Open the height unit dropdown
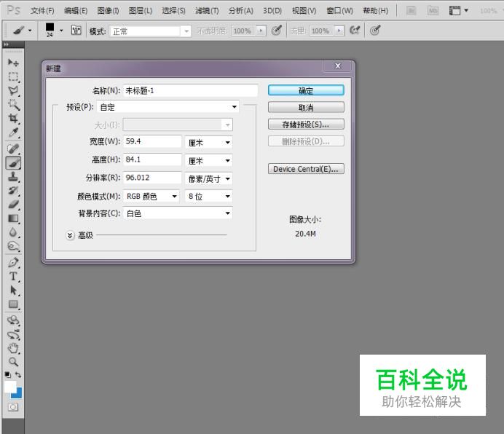Image resolution: width=504 pixels, height=434 pixels. (x=208, y=160)
